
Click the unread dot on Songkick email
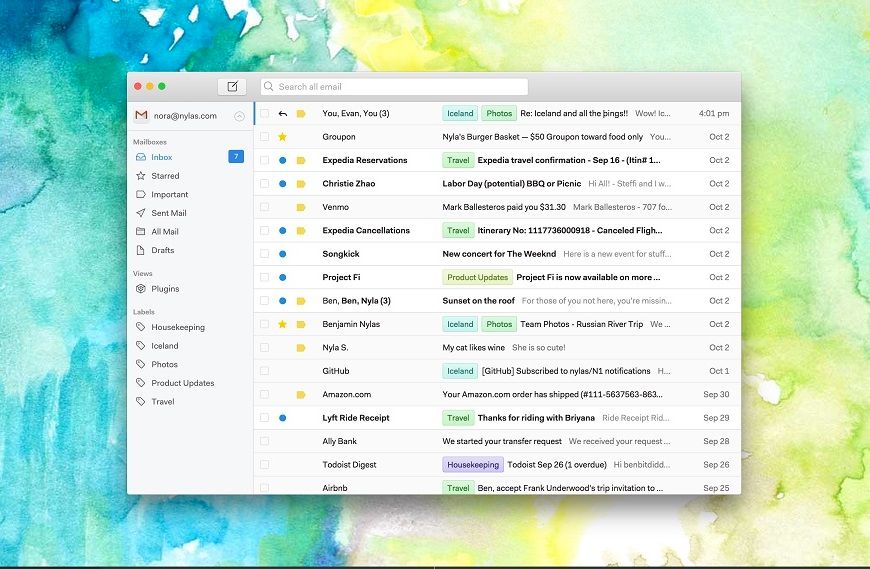pos(282,254)
